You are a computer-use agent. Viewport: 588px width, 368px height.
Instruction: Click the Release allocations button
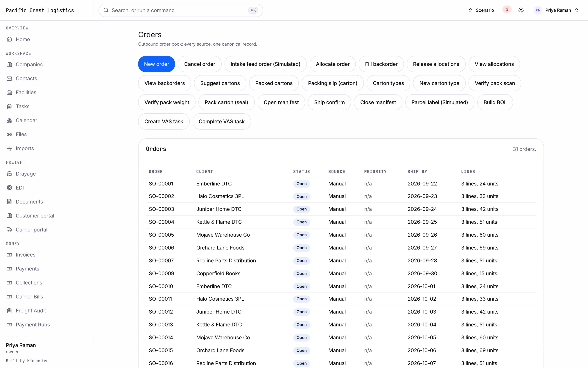click(x=436, y=64)
